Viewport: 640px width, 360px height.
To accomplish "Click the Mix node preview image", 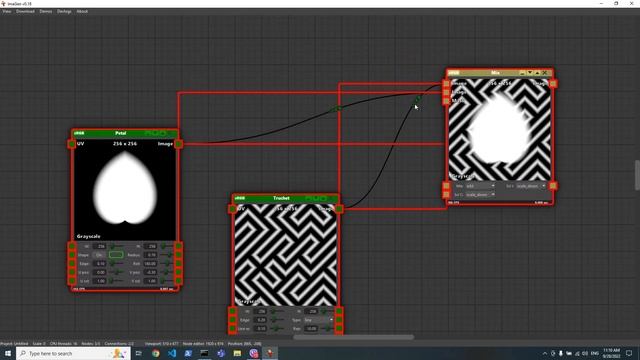I will [x=500, y=129].
